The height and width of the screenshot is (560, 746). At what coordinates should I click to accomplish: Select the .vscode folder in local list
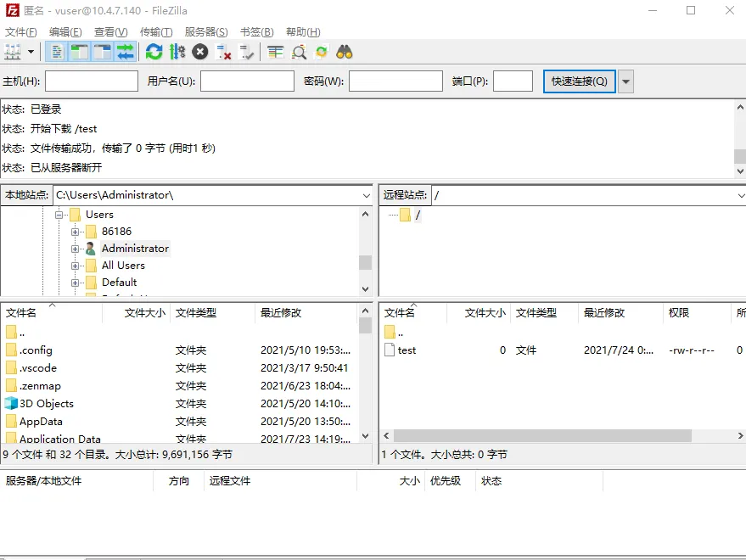[38, 367]
